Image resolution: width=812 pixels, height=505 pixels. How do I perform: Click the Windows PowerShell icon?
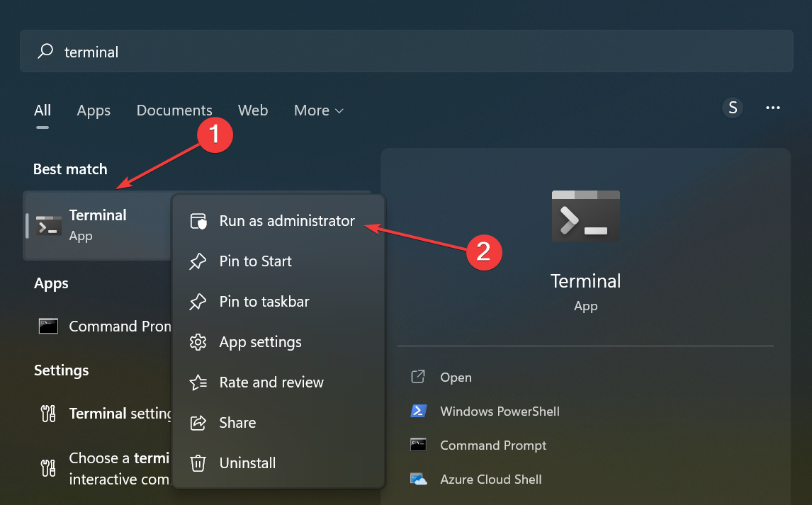pos(419,411)
